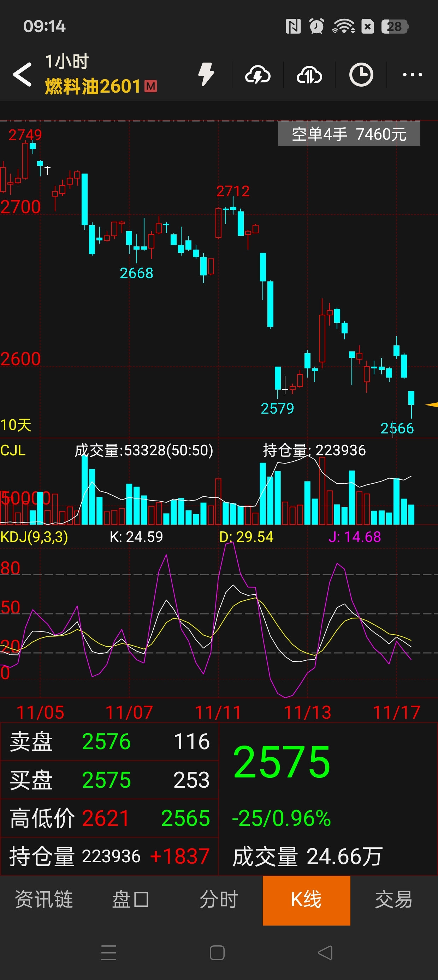Tap the KDJ(9,3,3) indicator label

(x=34, y=537)
